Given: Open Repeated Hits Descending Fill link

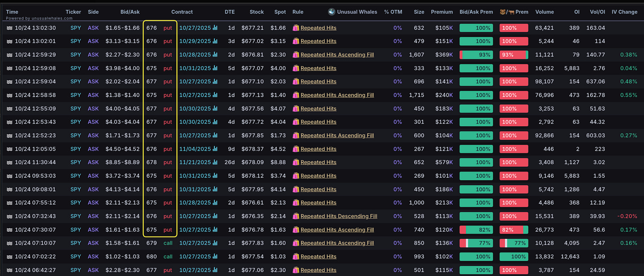Looking at the screenshot, I should (x=339, y=216).
